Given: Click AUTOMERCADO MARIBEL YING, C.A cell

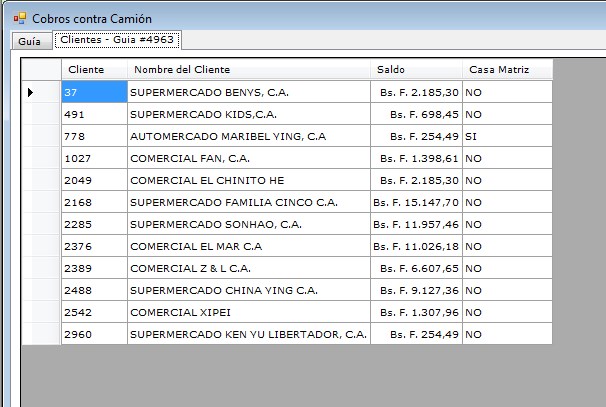Looking at the screenshot, I should pyautogui.click(x=249, y=136).
